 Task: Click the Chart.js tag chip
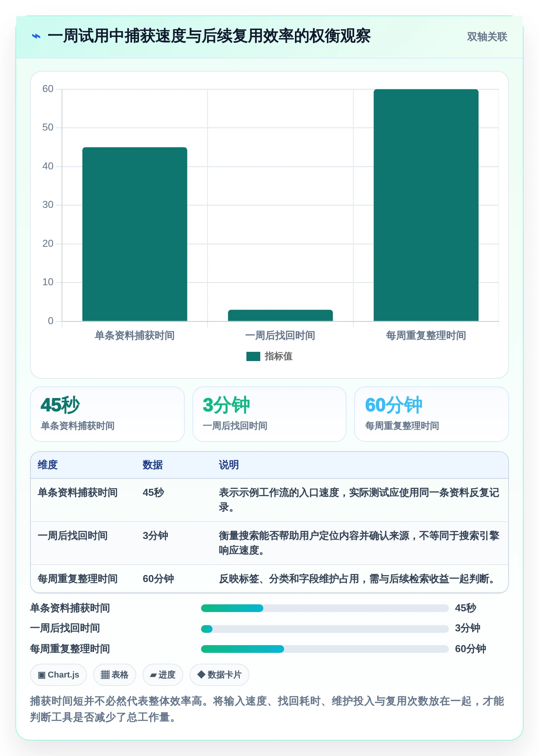point(59,675)
